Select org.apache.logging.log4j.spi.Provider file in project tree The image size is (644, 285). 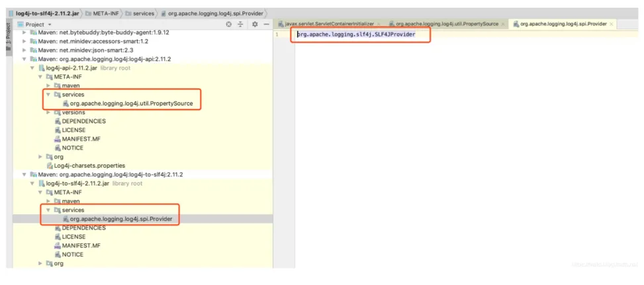(142, 219)
